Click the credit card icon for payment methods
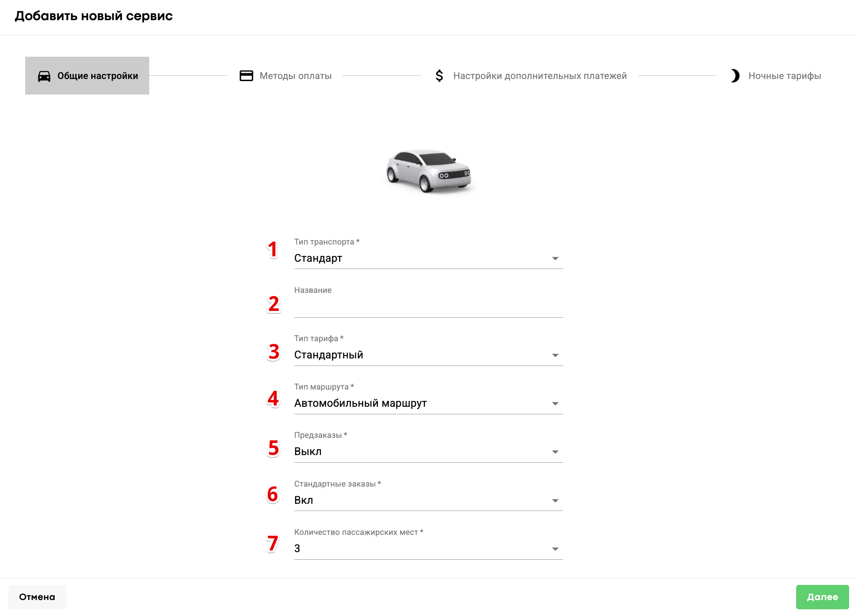This screenshot has height=616, width=855. click(x=246, y=76)
